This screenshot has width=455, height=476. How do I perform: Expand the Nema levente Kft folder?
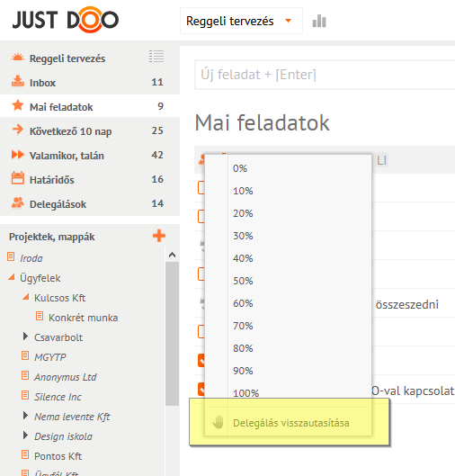coord(25,416)
